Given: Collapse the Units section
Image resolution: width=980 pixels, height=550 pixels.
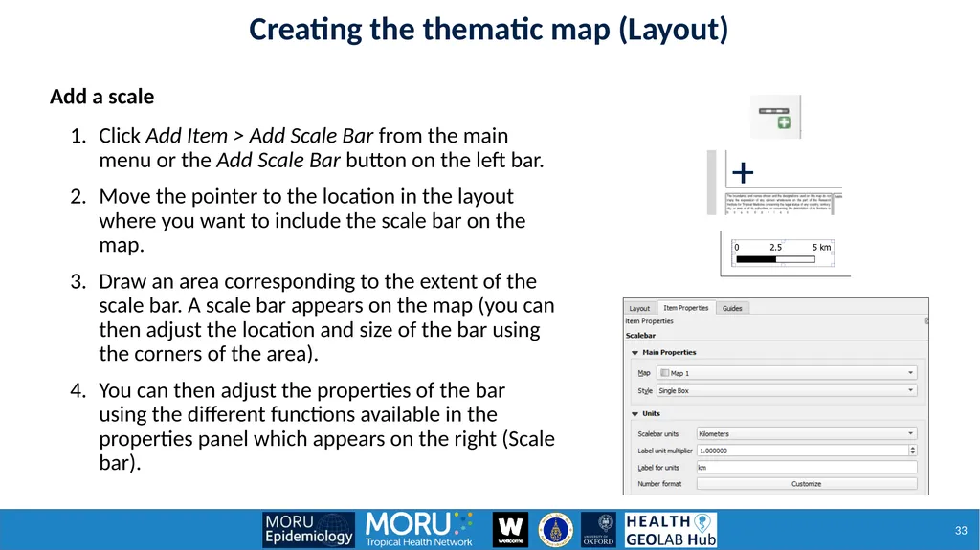Looking at the screenshot, I should pyautogui.click(x=635, y=414).
